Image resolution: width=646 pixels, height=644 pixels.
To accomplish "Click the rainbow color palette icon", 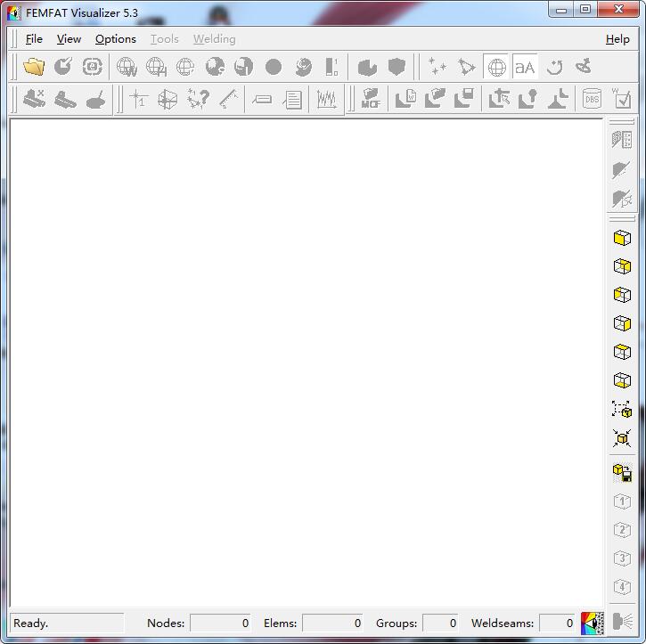I will point(592,623).
